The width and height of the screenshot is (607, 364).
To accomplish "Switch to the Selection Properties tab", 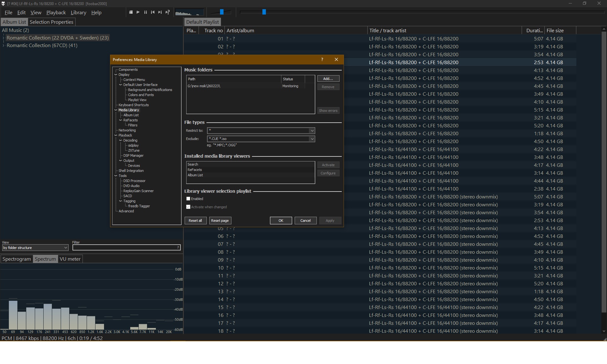I will click(x=52, y=22).
